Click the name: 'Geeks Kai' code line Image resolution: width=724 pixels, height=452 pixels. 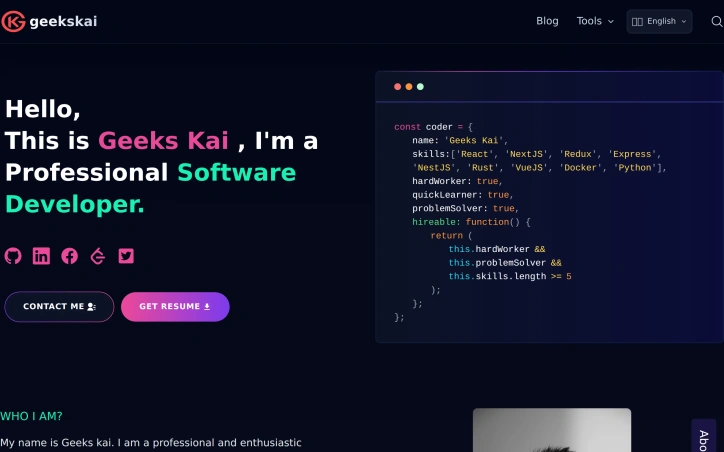[x=460, y=140]
